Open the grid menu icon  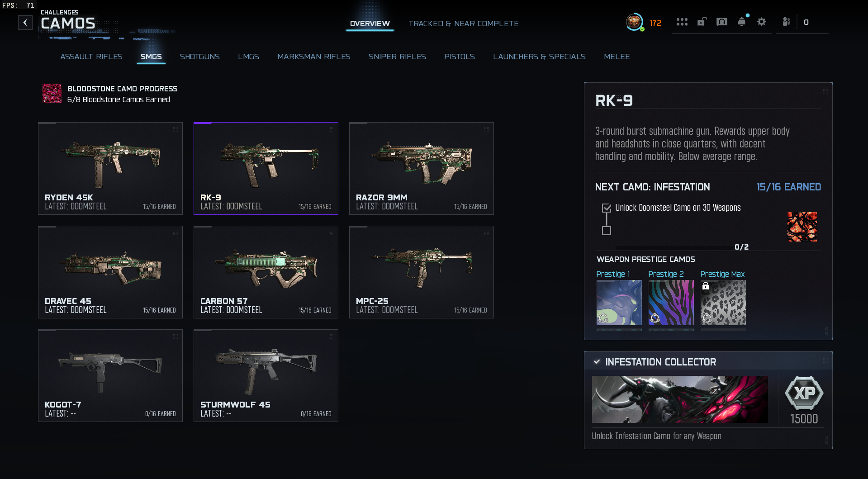[x=682, y=22]
